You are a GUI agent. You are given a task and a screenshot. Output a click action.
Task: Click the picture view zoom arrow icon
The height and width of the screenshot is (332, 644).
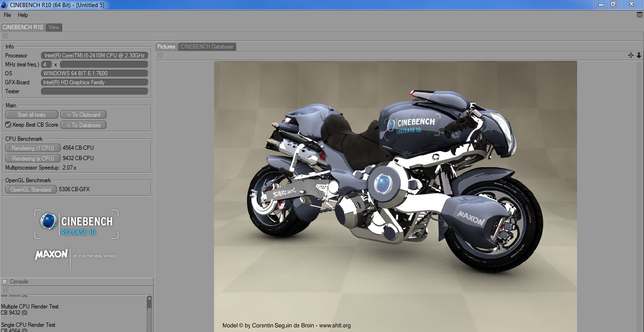point(639,56)
